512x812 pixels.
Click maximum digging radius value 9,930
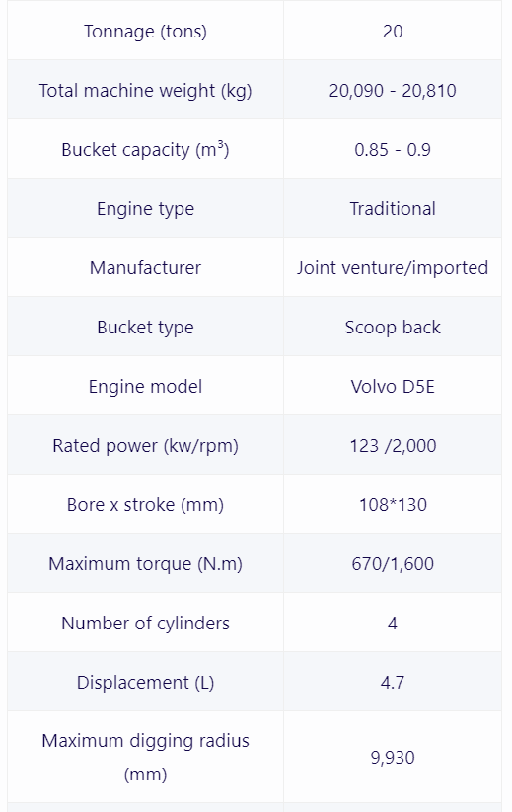pyautogui.click(x=393, y=758)
